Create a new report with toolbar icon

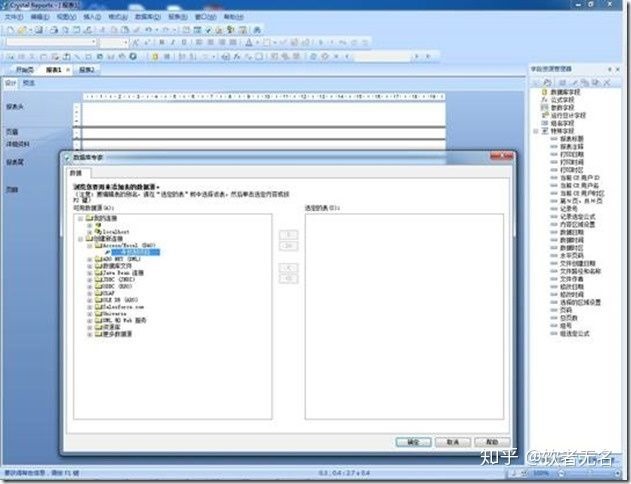(x=10, y=30)
